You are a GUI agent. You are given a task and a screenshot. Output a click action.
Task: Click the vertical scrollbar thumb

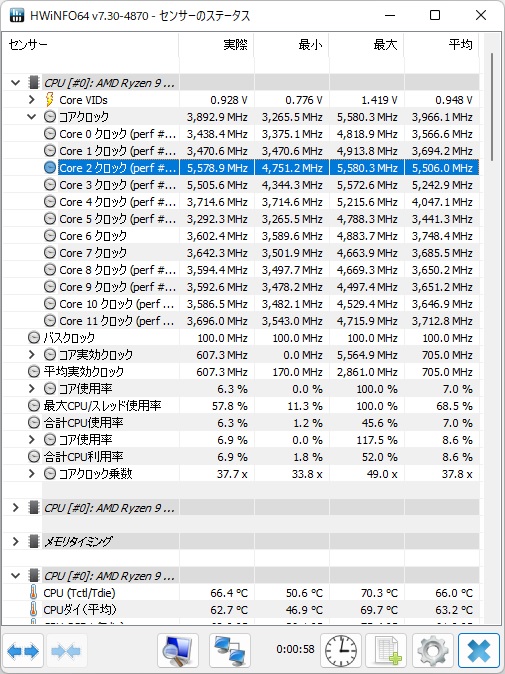point(492,107)
